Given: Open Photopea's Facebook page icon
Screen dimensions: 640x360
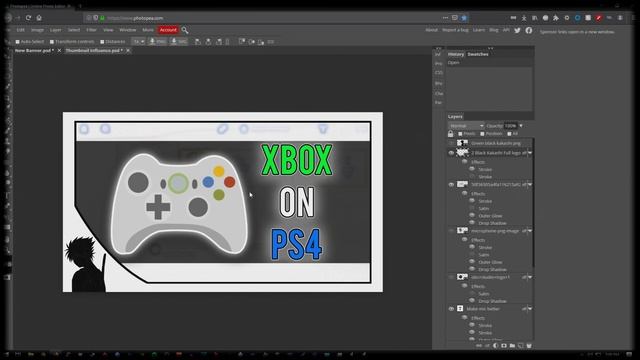Looking at the screenshot, I should 529,30.
